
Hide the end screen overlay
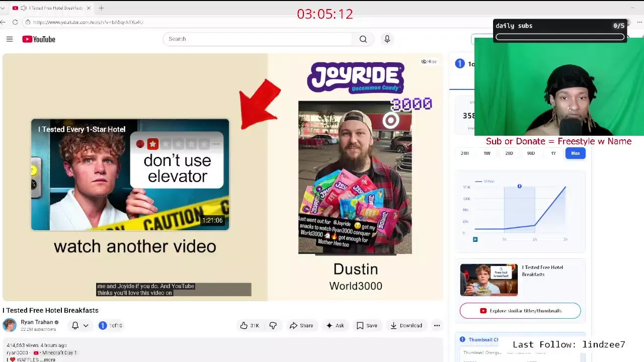429,61
